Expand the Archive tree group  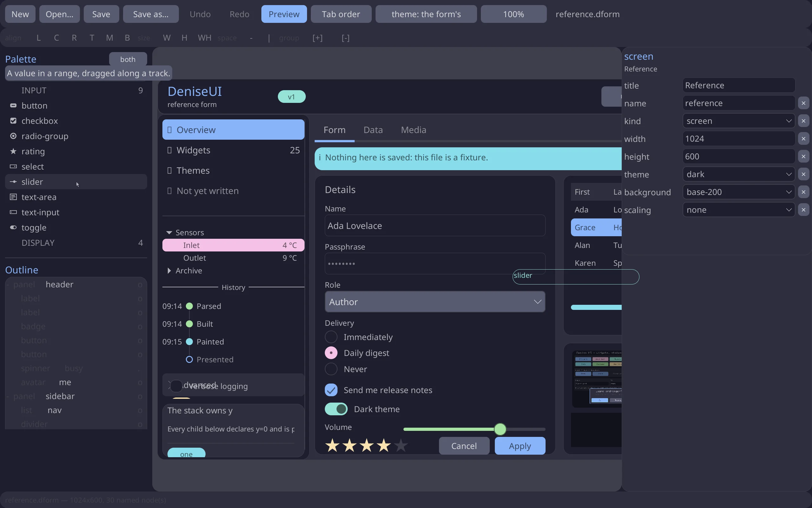click(169, 271)
